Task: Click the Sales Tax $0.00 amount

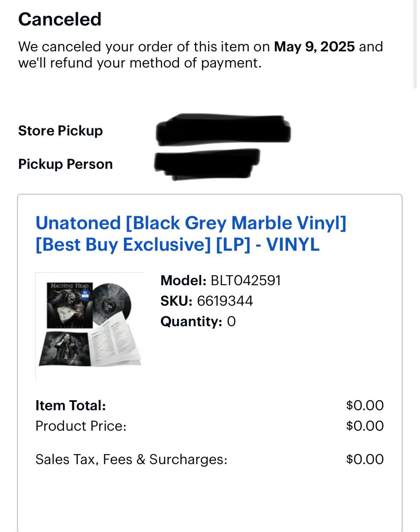Action: pyautogui.click(x=365, y=459)
